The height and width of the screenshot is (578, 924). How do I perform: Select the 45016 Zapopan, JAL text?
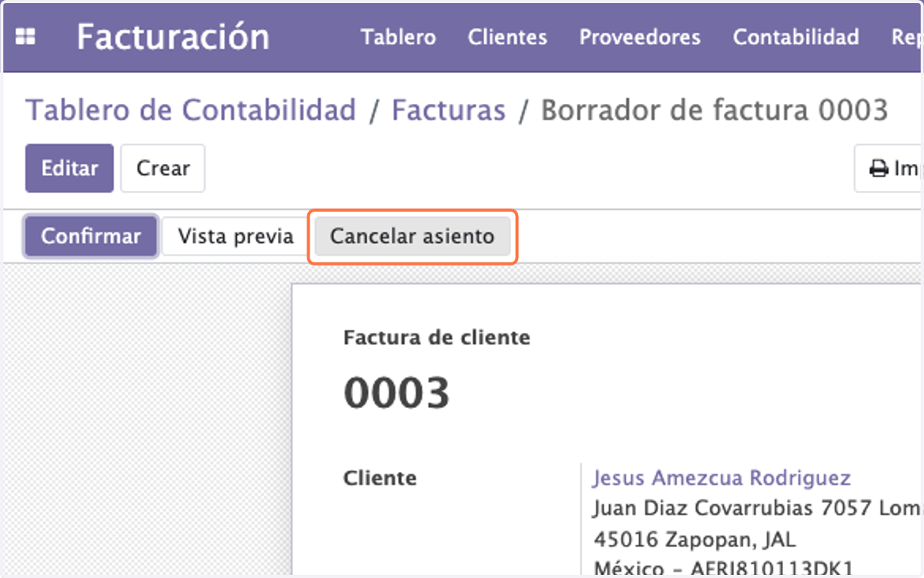694,538
